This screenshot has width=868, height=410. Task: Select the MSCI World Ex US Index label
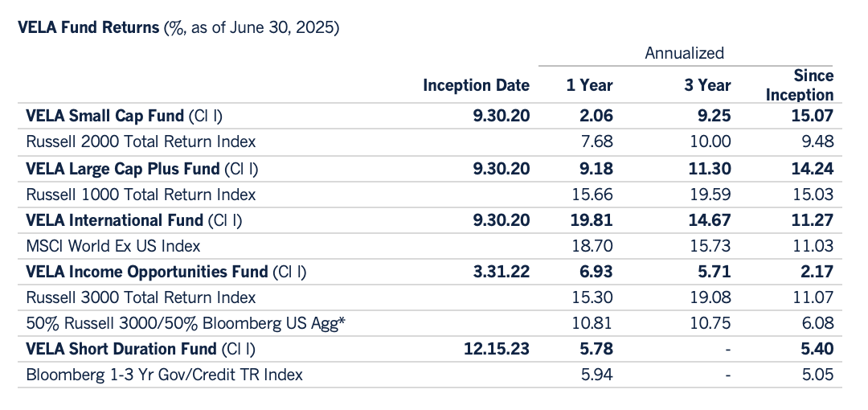point(113,245)
